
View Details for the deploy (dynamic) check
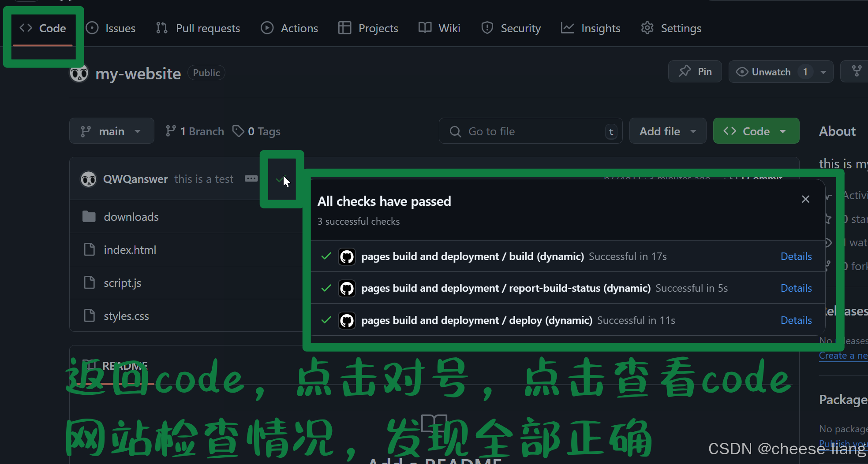796,320
